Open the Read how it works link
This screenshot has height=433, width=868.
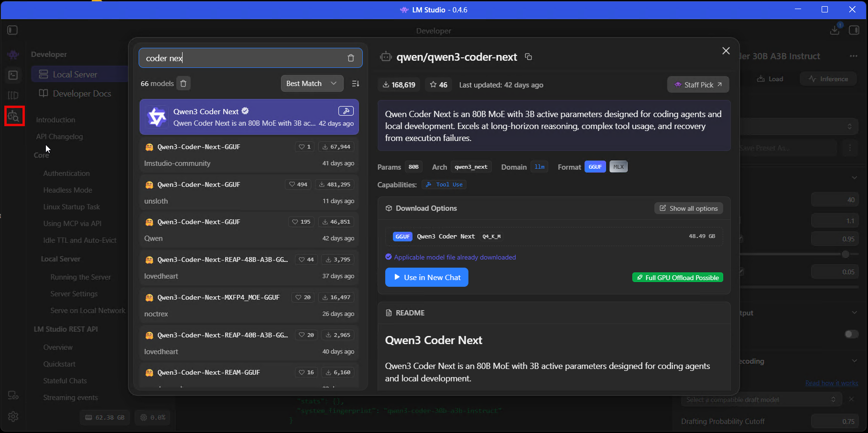click(831, 383)
